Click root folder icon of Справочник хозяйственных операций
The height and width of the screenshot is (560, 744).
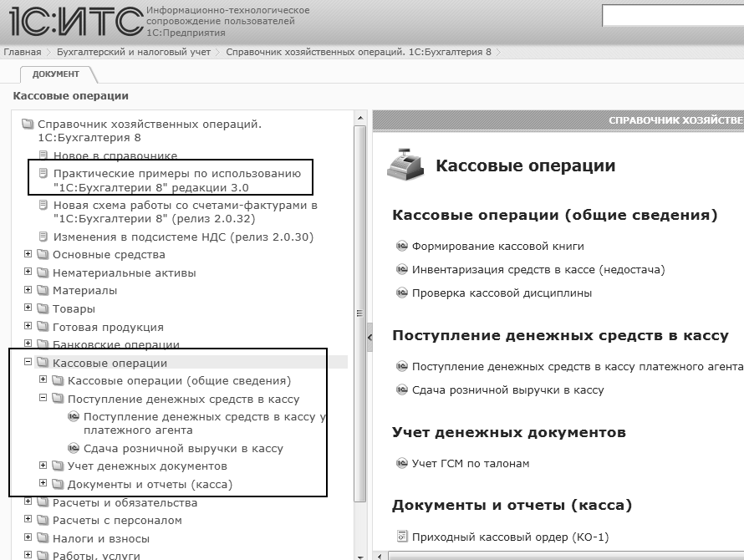(x=28, y=124)
